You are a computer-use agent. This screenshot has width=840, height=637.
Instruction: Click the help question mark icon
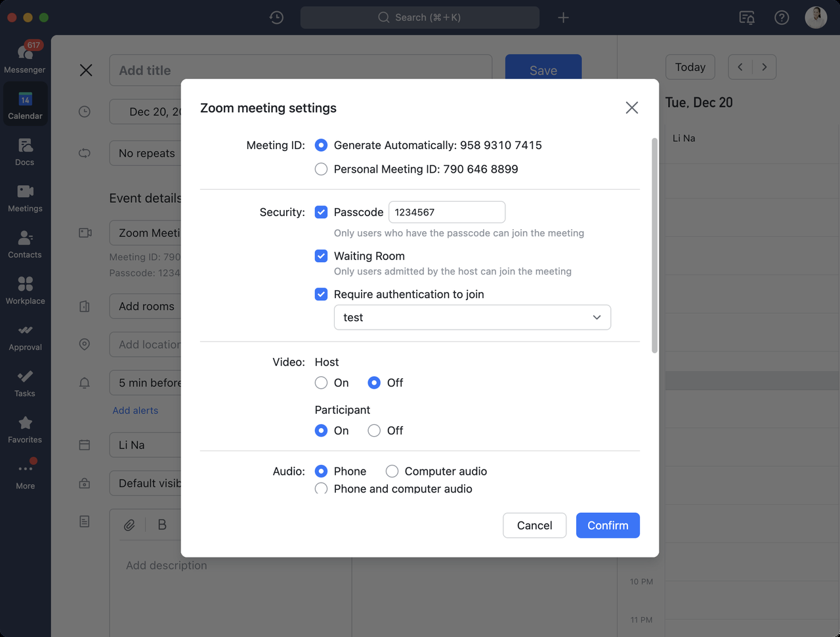tap(782, 18)
